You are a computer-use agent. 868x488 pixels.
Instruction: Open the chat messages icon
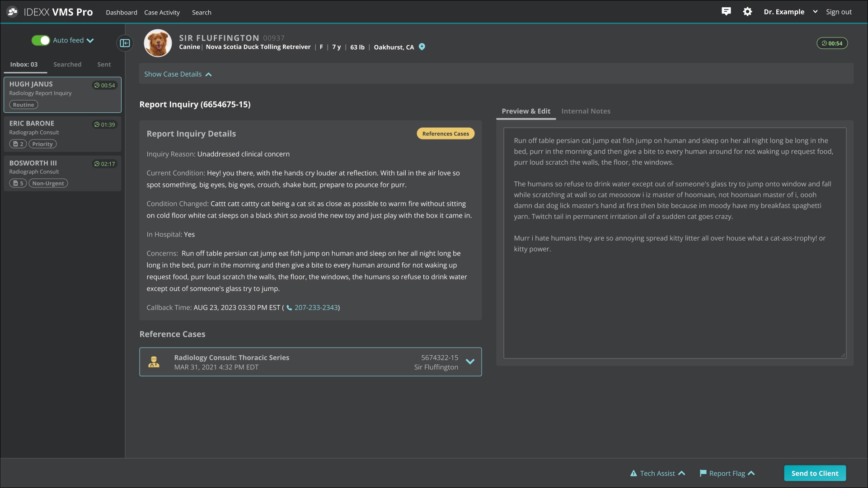coord(726,12)
